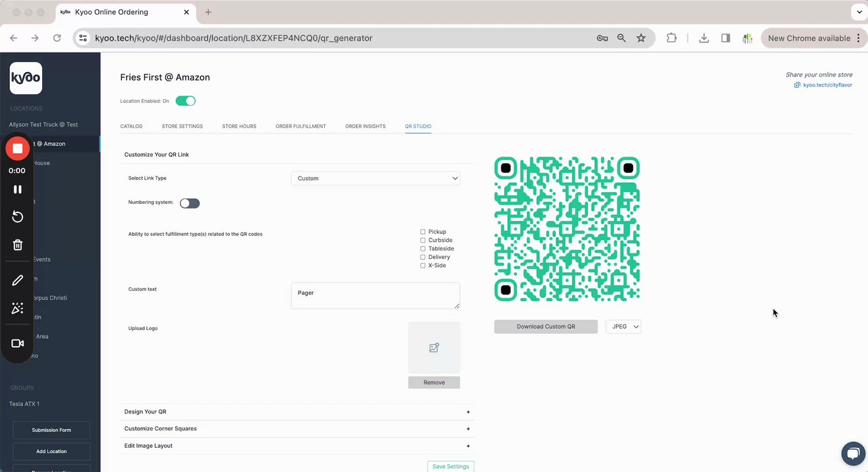
Task: Open the password key icon in the address bar
Action: tap(602, 38)
